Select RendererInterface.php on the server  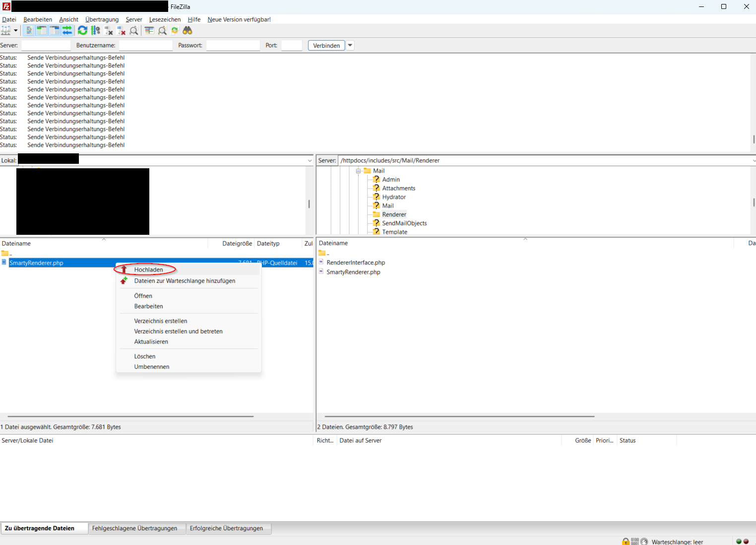tap(356, 263)
